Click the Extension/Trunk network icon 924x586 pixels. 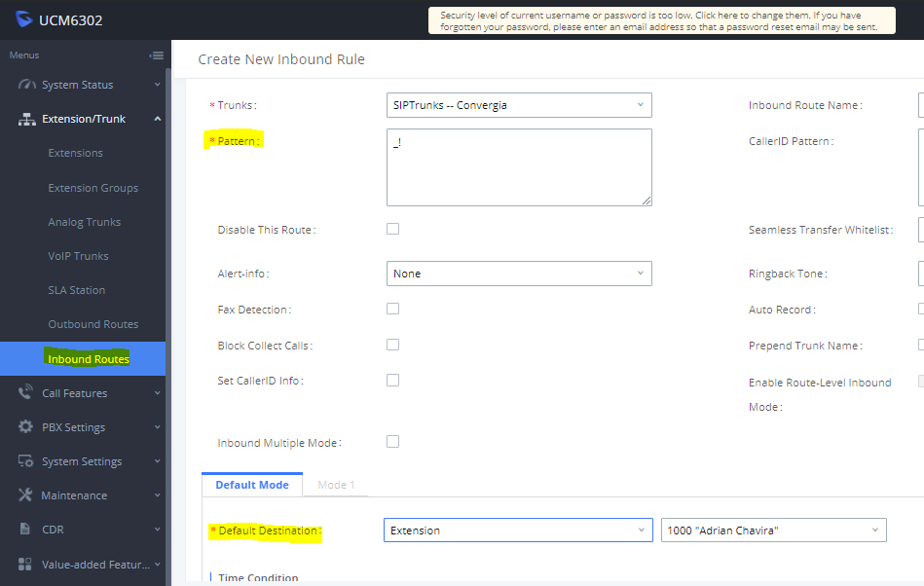click(x=26, y=119)
